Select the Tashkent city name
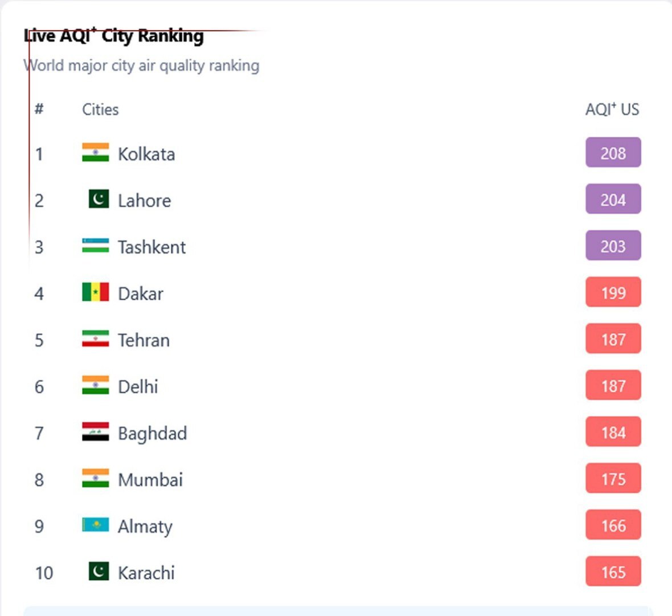The image size is (672, 616). tap(151, 247)
